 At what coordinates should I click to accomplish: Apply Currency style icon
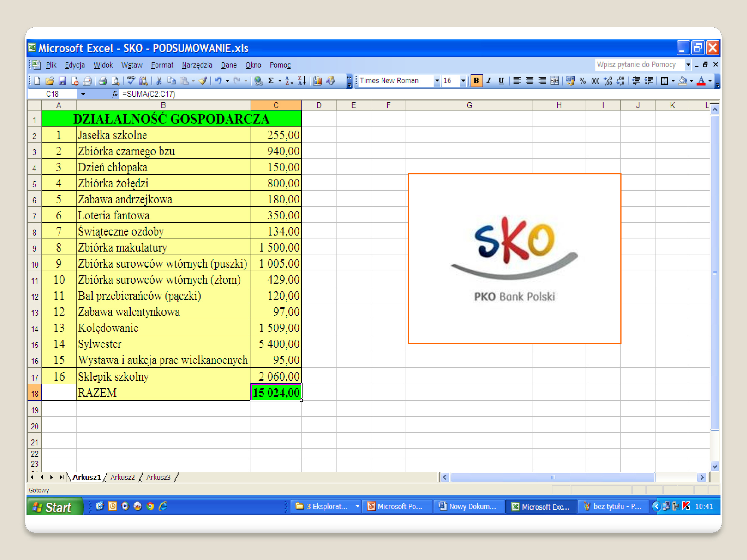click(570, 81)
